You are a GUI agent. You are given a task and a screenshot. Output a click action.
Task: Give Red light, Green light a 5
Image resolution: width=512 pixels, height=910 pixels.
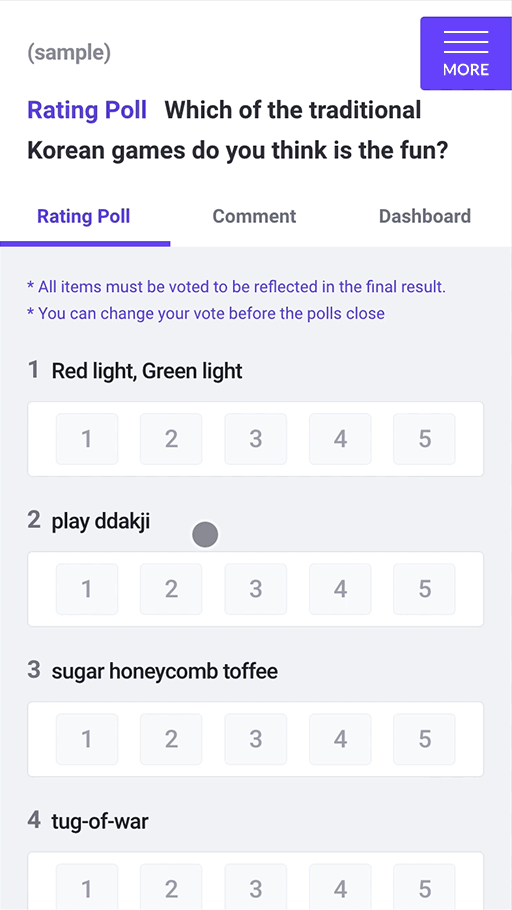click(x=424, y=439)
